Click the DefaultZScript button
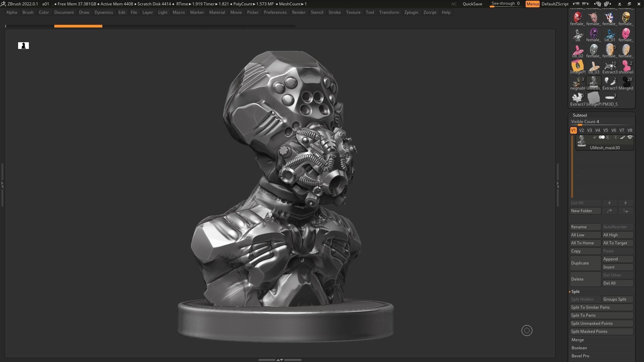The image size is (644, 362). coord(555,4)
